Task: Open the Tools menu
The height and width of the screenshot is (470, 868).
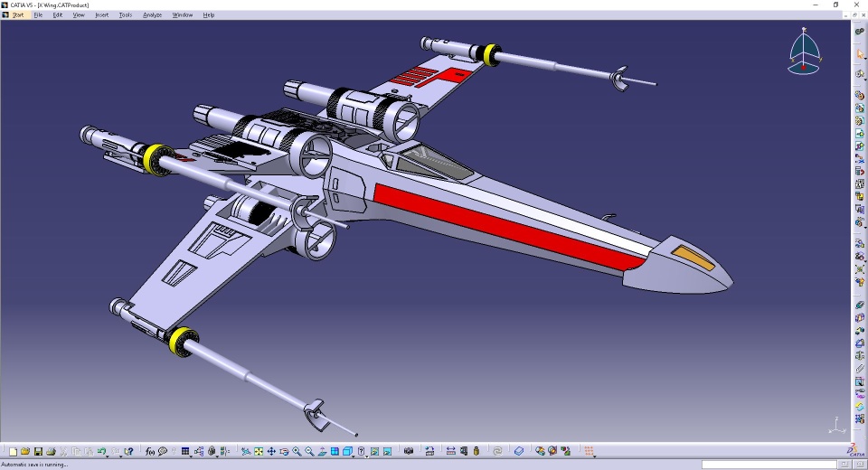Action: (126, 15)
